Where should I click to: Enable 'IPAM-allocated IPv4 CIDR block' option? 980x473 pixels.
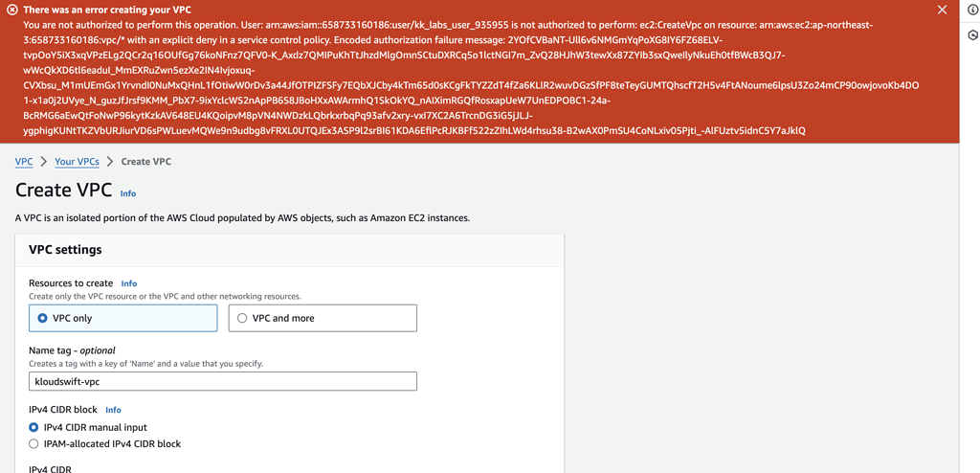tap(33, 444)
